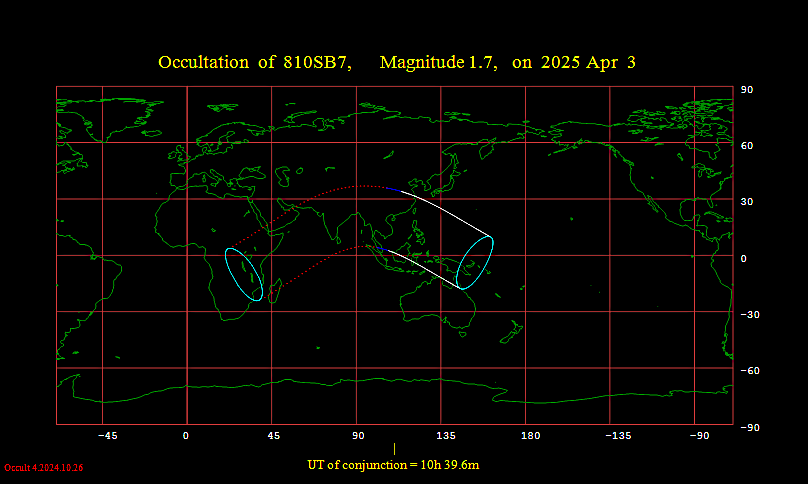This screenshot has height=484, width=808.
Task: Click the 60 latitude axis label
Action: point(745,146)
